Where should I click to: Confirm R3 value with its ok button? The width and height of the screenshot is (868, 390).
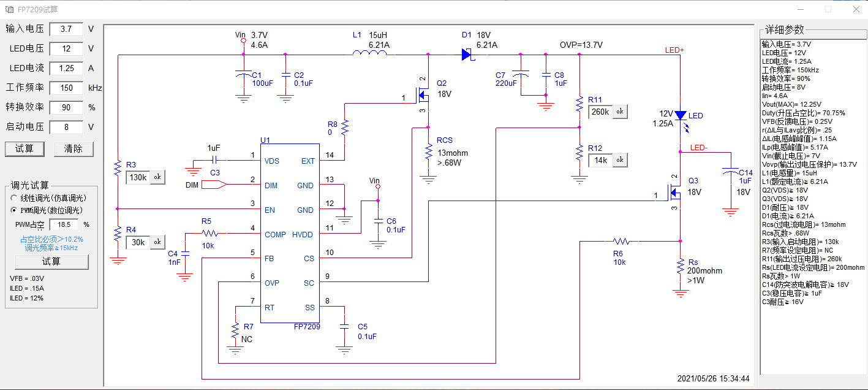tap(157, 177)
